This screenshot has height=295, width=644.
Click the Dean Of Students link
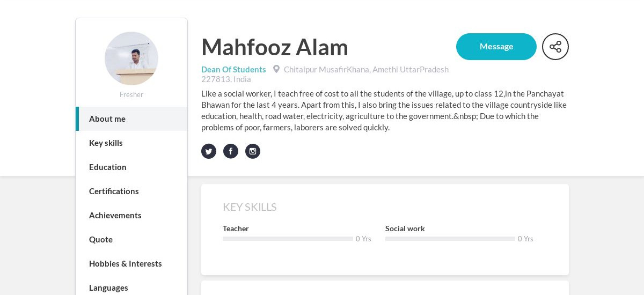(x=233, y=69)
